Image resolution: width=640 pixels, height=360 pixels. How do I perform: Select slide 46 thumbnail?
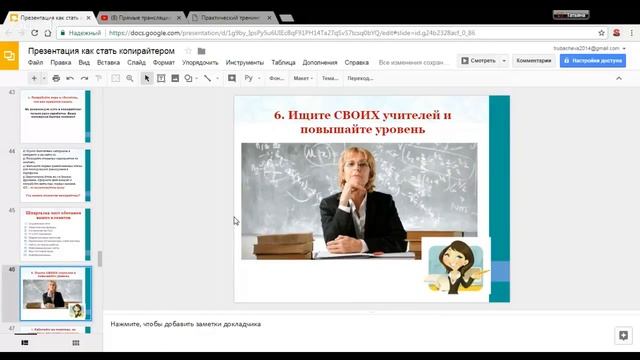56,293
